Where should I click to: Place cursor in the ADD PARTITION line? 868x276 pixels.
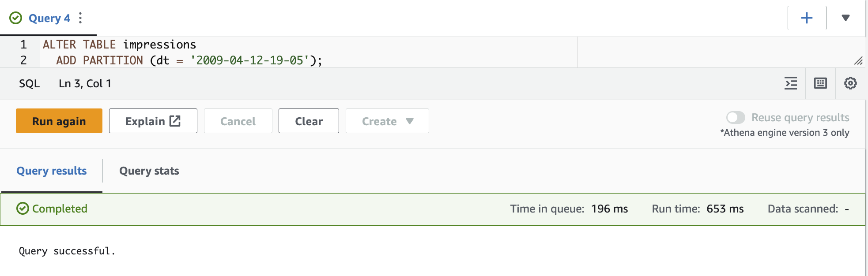189,60
